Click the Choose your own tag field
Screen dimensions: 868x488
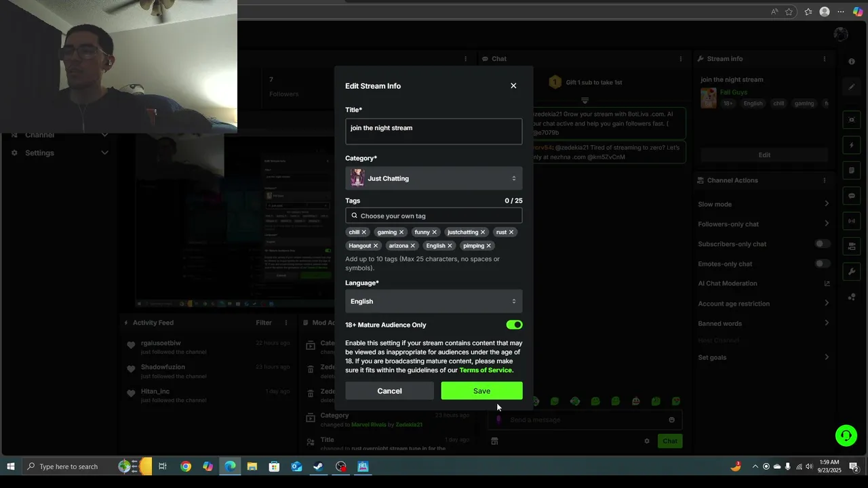coord(433,216)
